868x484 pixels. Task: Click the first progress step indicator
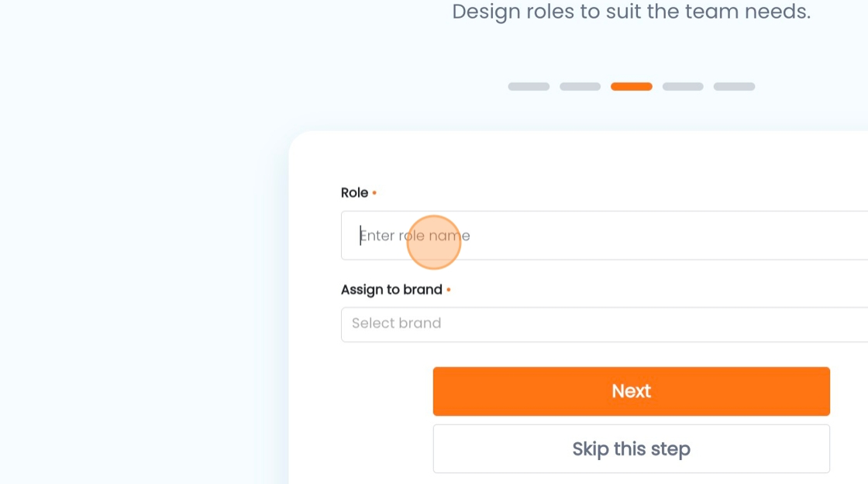[529, 87]
